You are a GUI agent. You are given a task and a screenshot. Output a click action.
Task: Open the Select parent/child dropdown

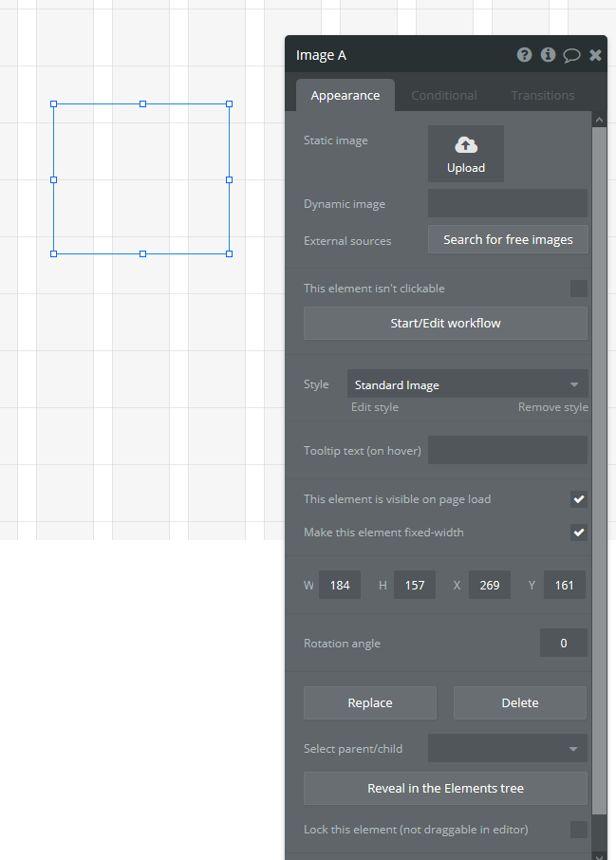(x=508, y=748)
